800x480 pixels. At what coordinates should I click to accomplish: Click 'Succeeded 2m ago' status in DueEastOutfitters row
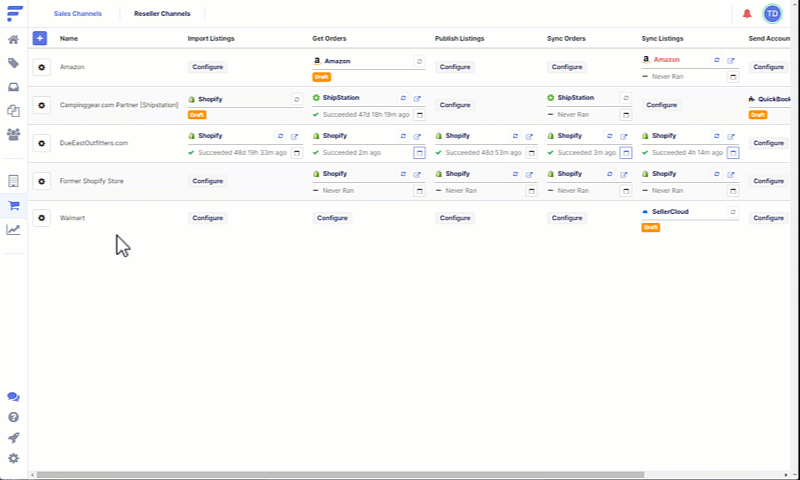point(352,153)
